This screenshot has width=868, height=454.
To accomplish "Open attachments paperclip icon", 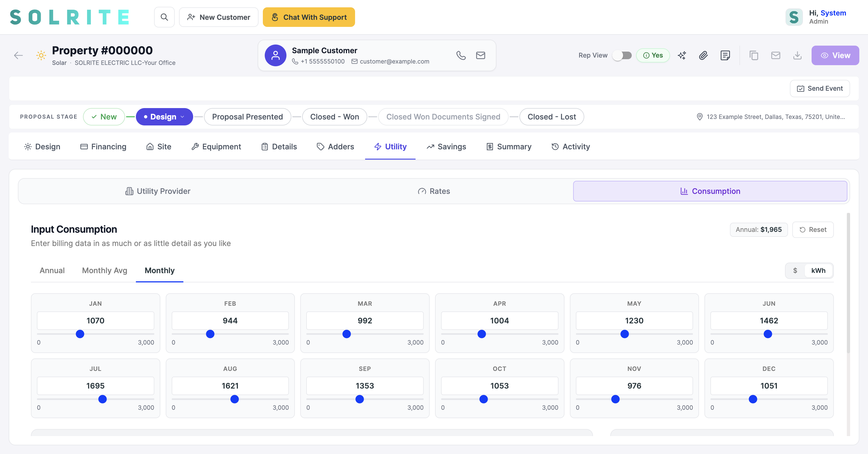I will (703, 55).
